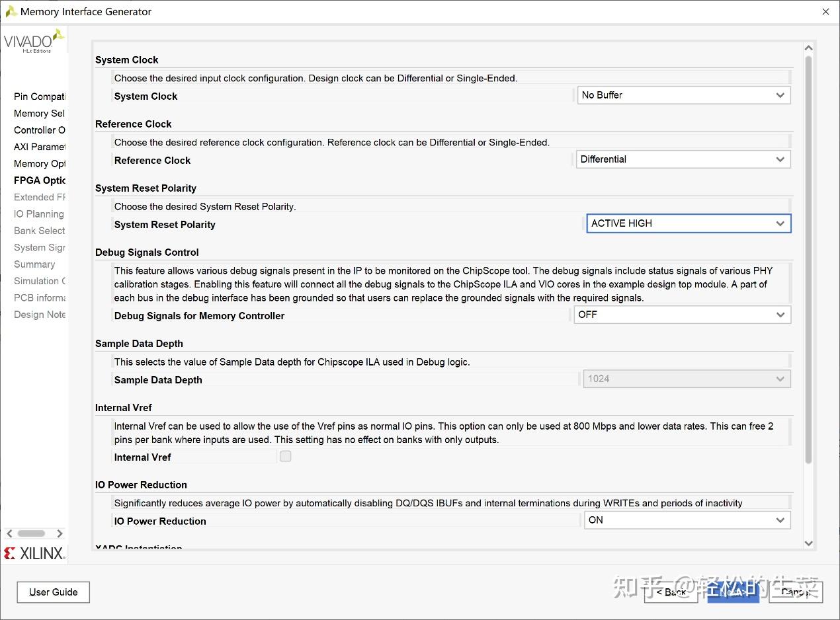Click the scroll up arrow of options panel
840x620 pixels.
pos(808,48)
